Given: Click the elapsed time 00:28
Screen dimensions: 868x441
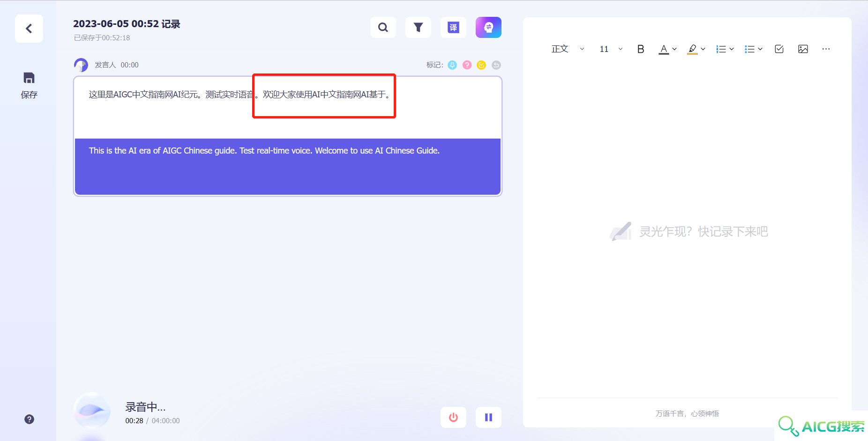Looking at the screenshot, I should [x=134, y=421].
